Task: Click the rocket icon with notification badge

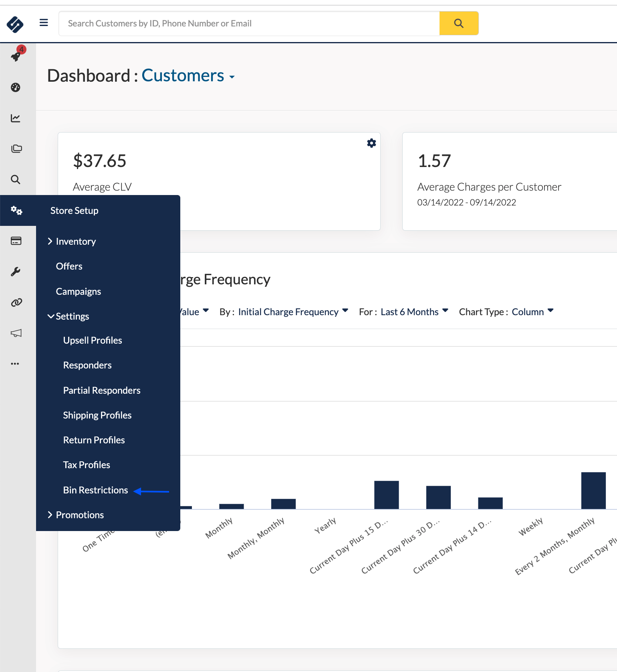Action: point(16,56)
